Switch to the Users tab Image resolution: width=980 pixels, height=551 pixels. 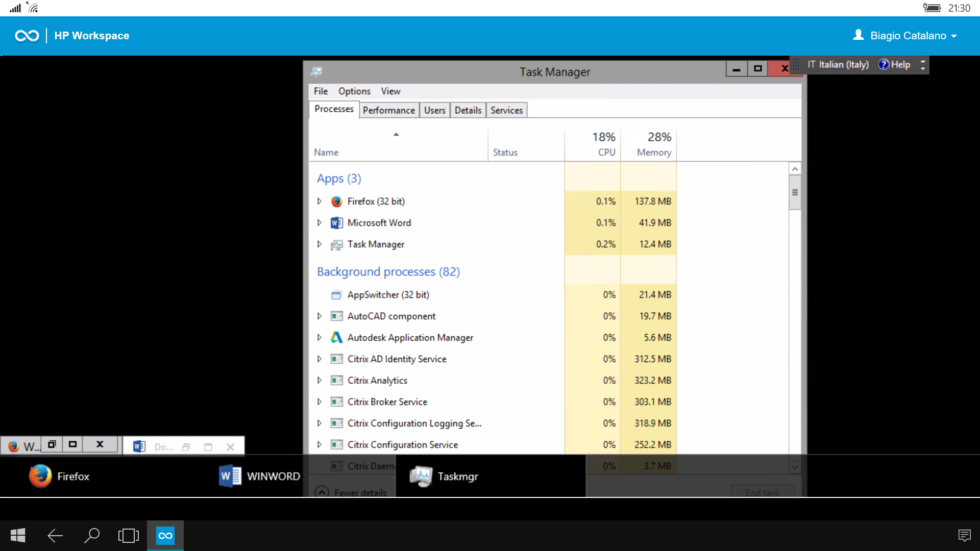(435, 110)
